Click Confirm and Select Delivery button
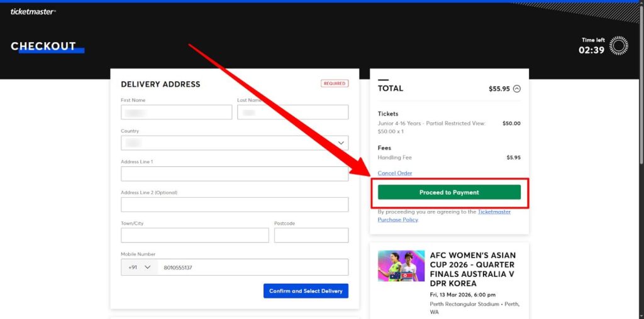The image size is (644, 319). [x=306, y=291]
